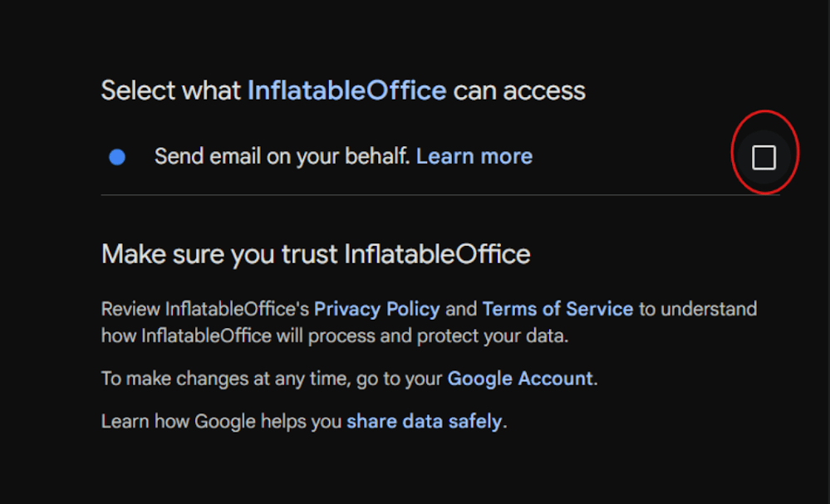Open the share data safely link
830x504 pixels.
click(x=424, y=422)
